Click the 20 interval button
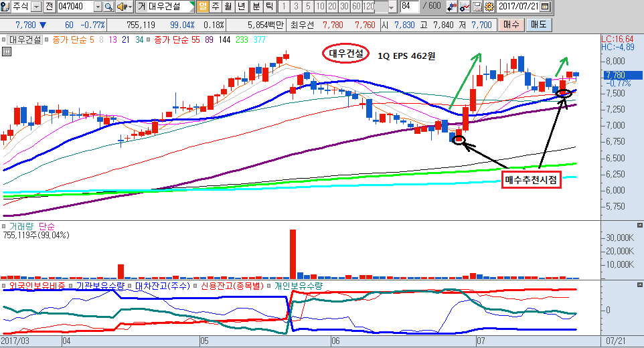Viewport: 644px width, 348px height. click(x=332, y=7)
